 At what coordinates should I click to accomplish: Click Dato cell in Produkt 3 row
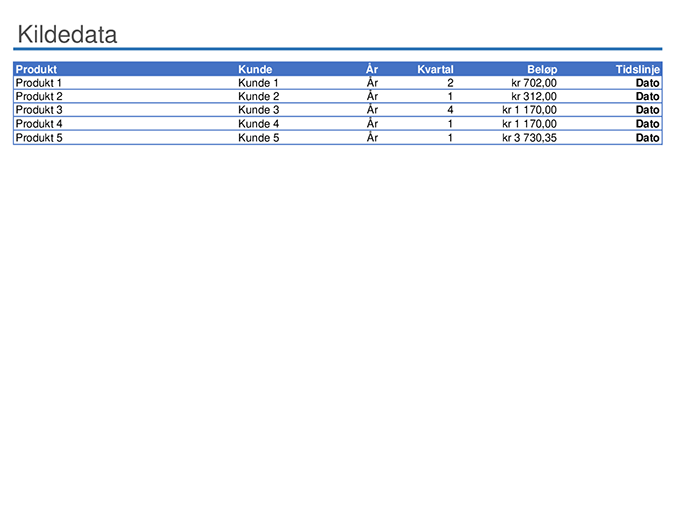pos(647,110)
